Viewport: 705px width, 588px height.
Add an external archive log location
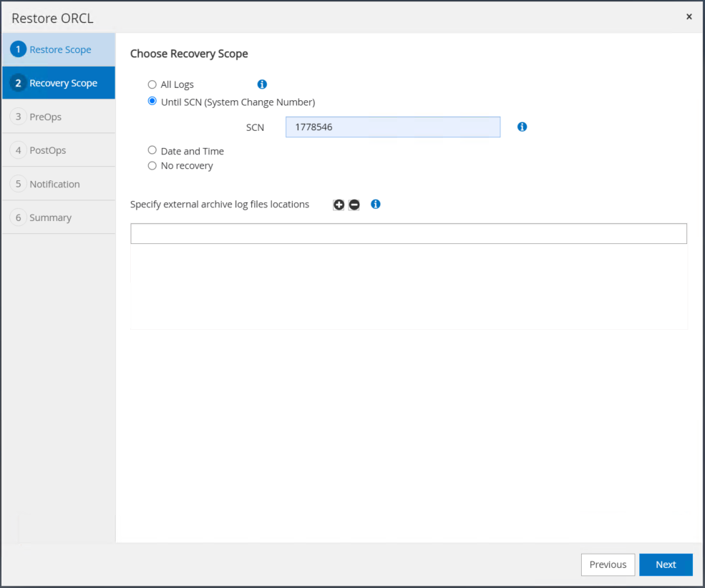pos(339,205)
